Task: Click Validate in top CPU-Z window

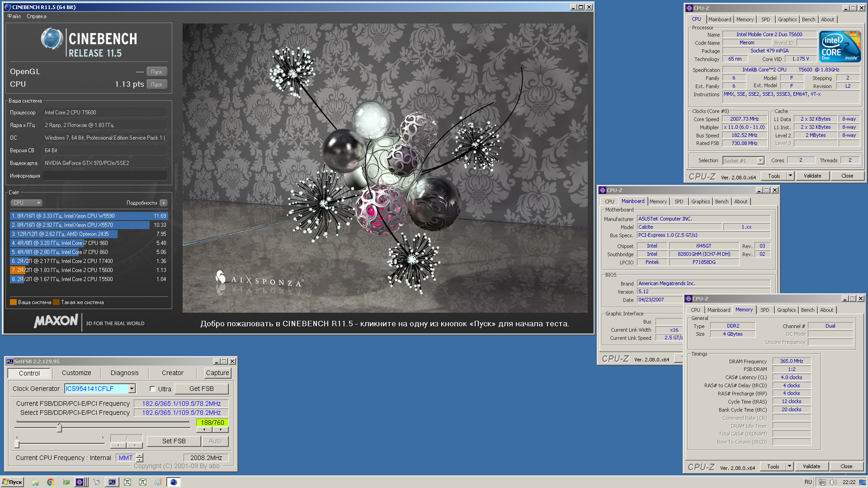Action: (x=812, y=176)
